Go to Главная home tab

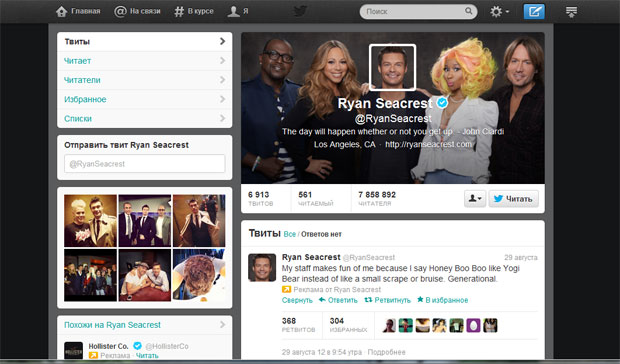tap(78, 11)
